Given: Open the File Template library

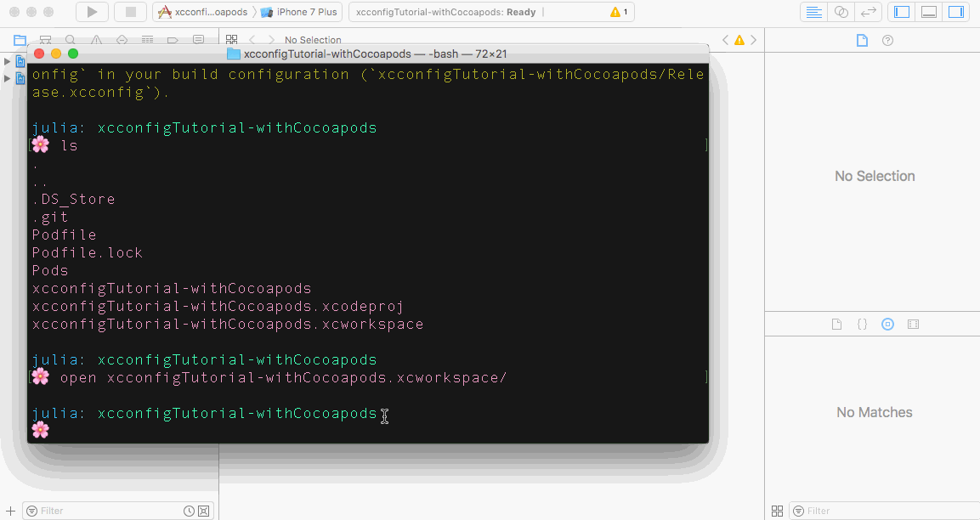Looking at the screenshot, I should click(x=836, y=324).
